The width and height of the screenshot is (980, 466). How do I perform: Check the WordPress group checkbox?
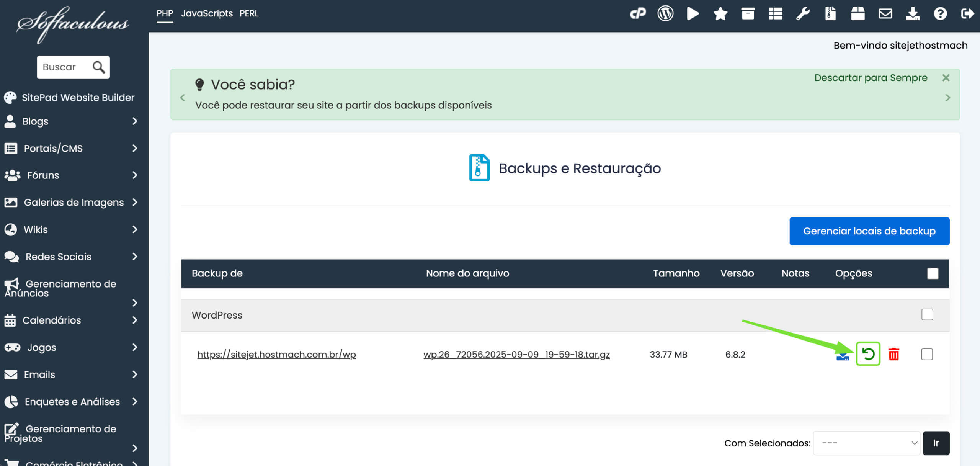(x=927, y=314)
